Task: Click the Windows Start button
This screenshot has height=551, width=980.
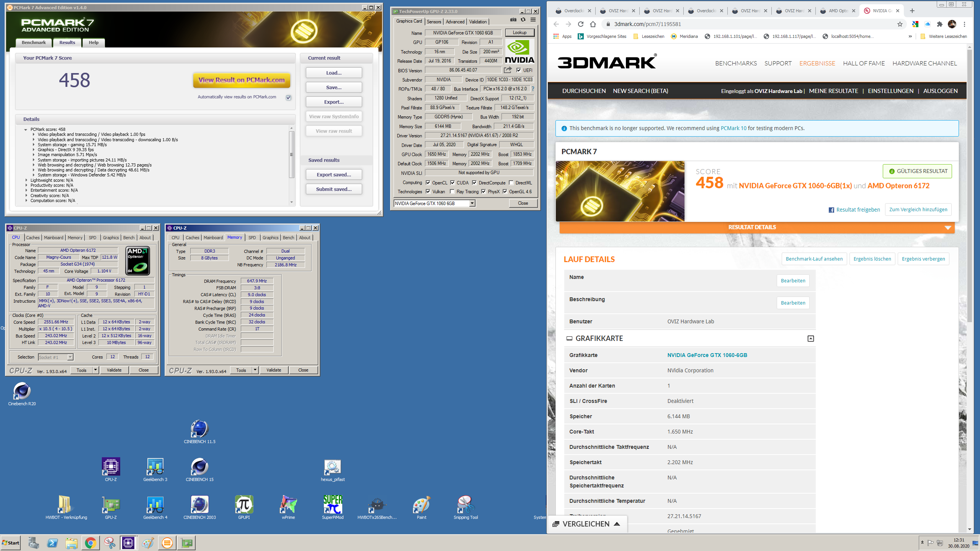Action: pyautogui.click(x=11, y=543)
